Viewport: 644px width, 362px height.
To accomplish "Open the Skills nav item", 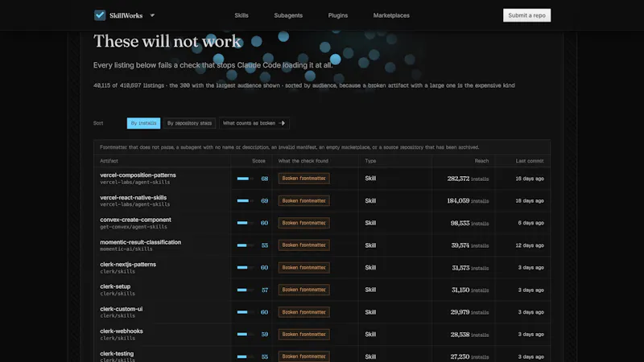I will click(242, 15).
